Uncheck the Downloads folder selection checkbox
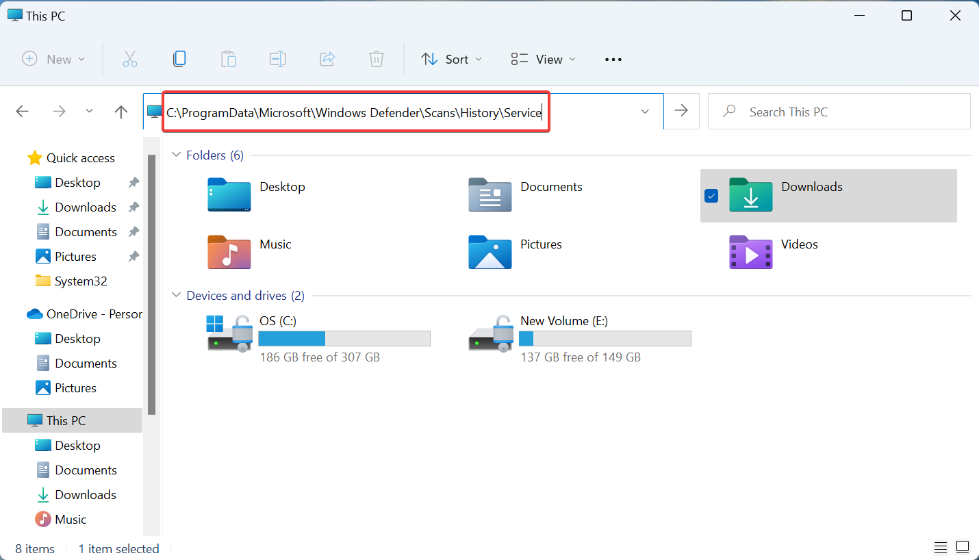Viewport: 979px width, 560px height. click(x=711, y=196)
